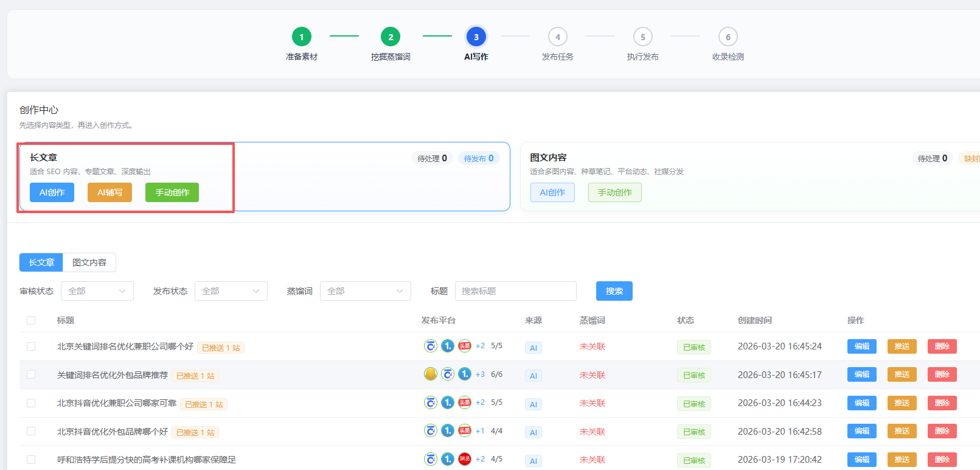Check the row 呼和浩特学后提分快的高考补课机构
This screenshot has height=470, width=980.
point(31,460)
